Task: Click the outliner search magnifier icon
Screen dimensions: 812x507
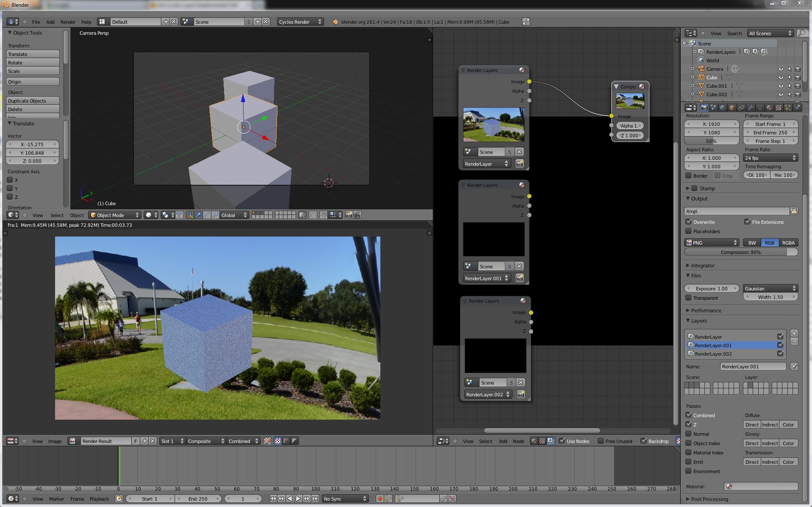Action: [801, 33]
